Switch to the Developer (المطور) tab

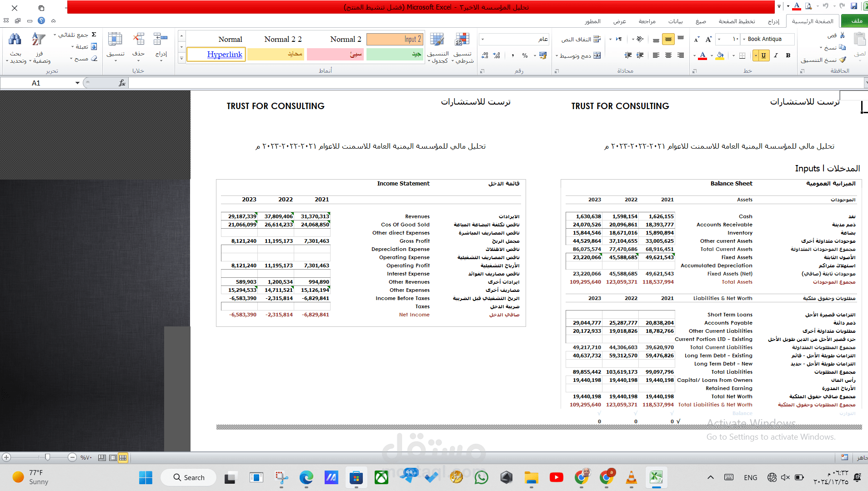(x=592, y=21)
